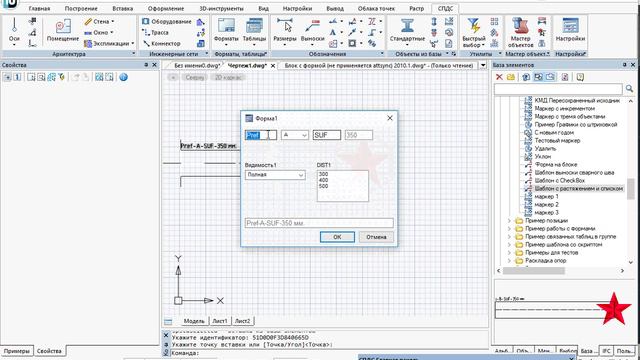
Task: Select the Тестовый маркер tree item
Action: 557,140
